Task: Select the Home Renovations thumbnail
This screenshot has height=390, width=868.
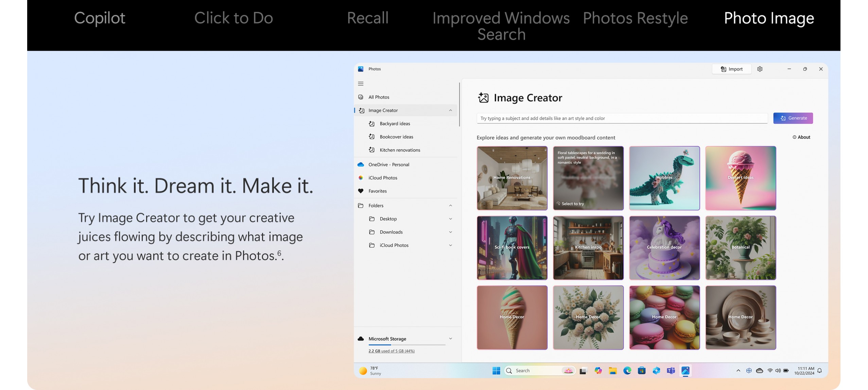Action: [x=512, y=178]
